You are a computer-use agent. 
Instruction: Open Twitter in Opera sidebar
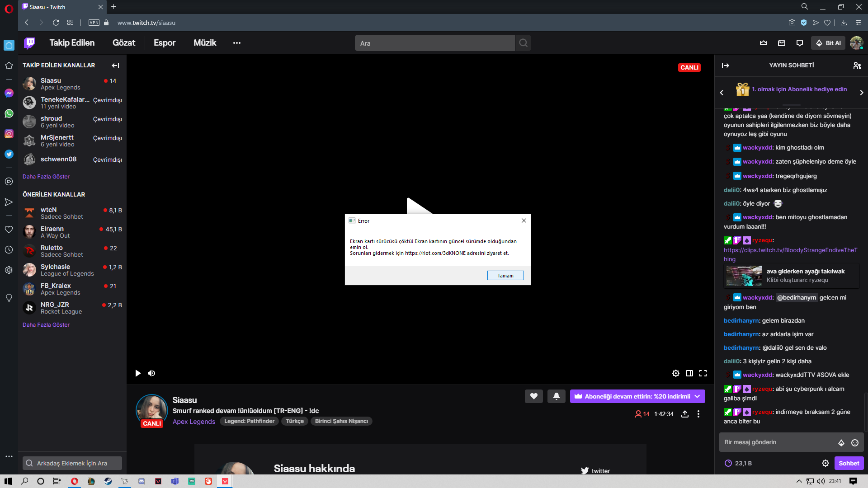coord(9,154)
